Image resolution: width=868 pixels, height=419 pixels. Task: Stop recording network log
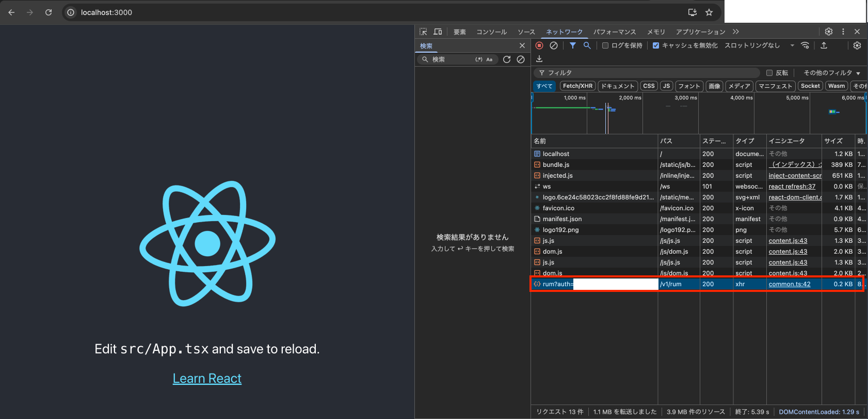pyautogui.click(x=539, y=45)
